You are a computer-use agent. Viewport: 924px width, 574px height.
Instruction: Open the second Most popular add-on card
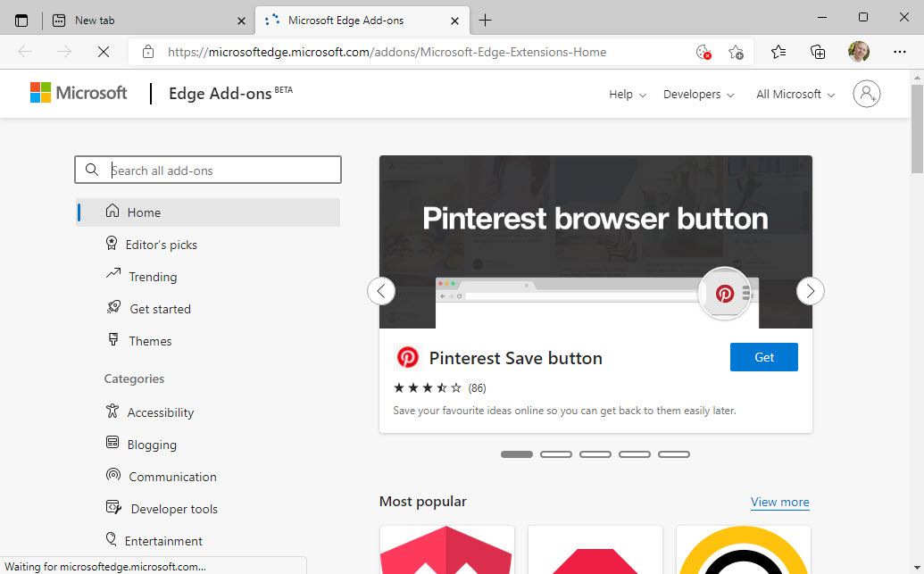(595, 550)
